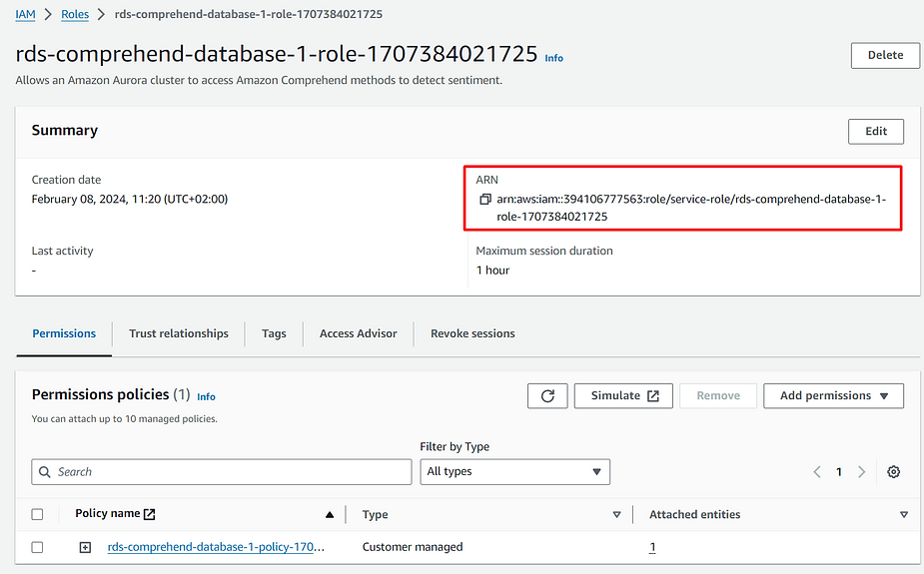Sort the Attached entities column arrow

[903, 514]
